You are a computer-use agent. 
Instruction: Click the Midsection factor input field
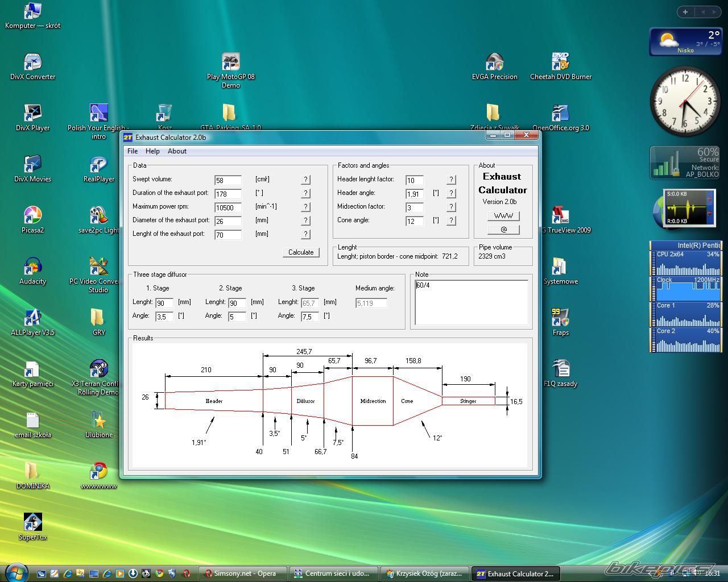click(415, 207)
